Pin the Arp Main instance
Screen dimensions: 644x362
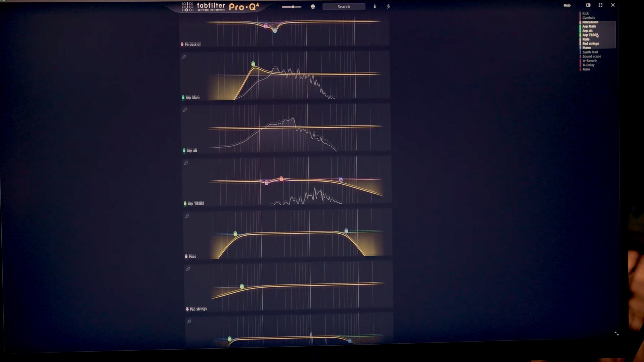[184, 57]
